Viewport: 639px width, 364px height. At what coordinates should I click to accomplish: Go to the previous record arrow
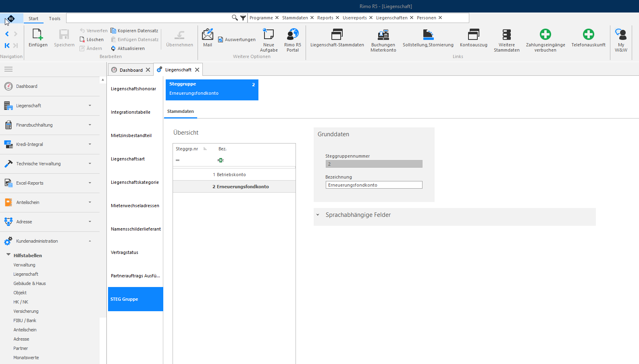7,34
